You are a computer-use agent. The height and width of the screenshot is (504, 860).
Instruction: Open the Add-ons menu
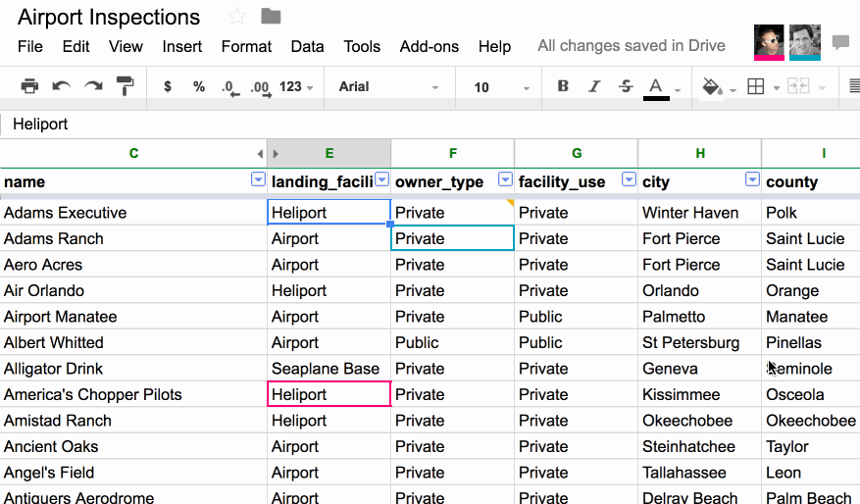coord(430,47)
